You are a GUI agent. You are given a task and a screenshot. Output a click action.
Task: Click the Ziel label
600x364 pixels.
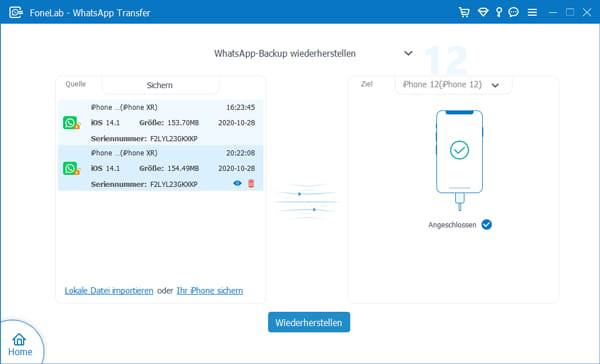(367, 84)
